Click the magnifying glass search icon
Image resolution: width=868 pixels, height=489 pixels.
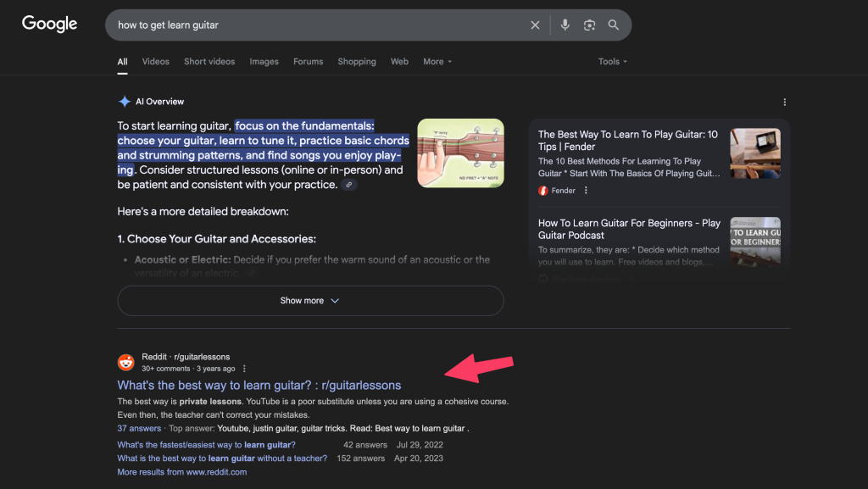click(x=614, y=25)
